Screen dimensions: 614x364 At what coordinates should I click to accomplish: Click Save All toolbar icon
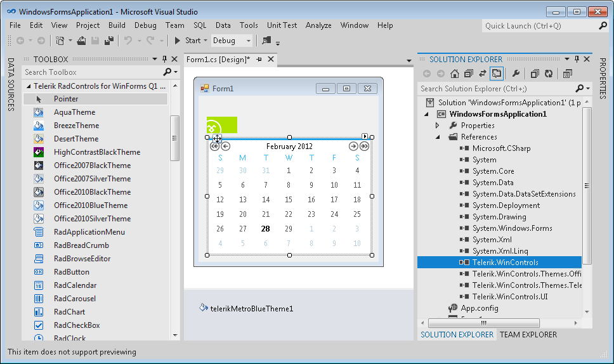click(109, 41)
